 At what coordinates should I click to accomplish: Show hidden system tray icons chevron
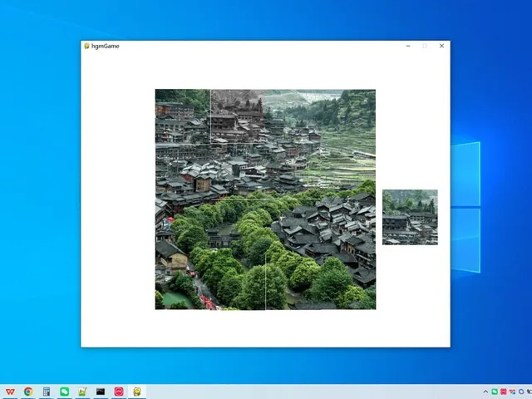[x=485, y=392]
